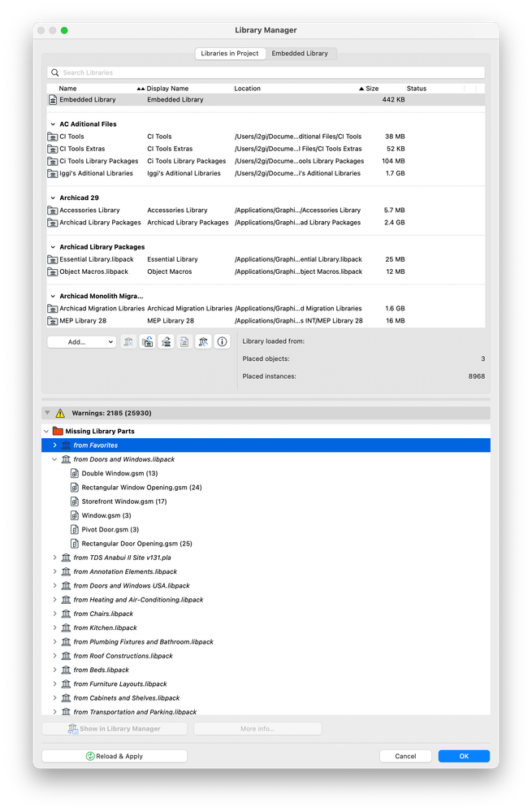Click the Embedded Library row icon
The image size is (532, 812).
click(52, 99)
